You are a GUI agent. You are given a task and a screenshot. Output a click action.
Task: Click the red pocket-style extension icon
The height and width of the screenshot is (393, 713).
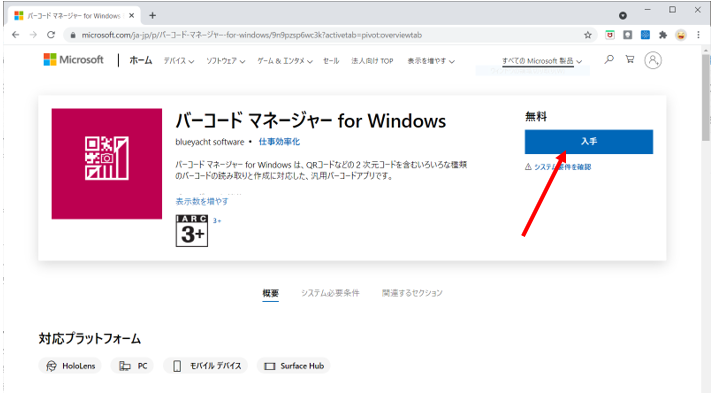(x=610, y=35)
